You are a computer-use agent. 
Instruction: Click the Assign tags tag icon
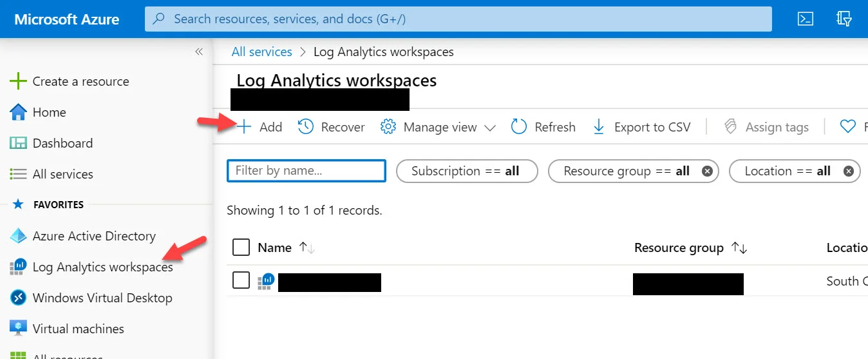[730, 127]
